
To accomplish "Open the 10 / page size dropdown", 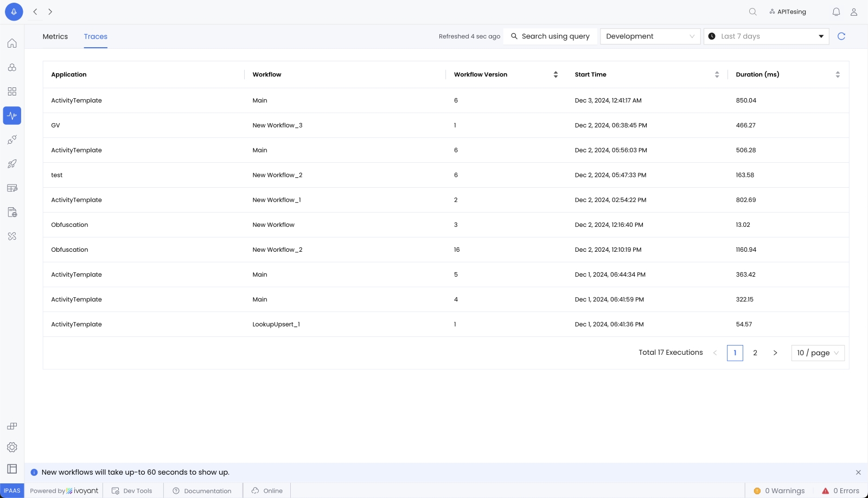I will [818, 353].
